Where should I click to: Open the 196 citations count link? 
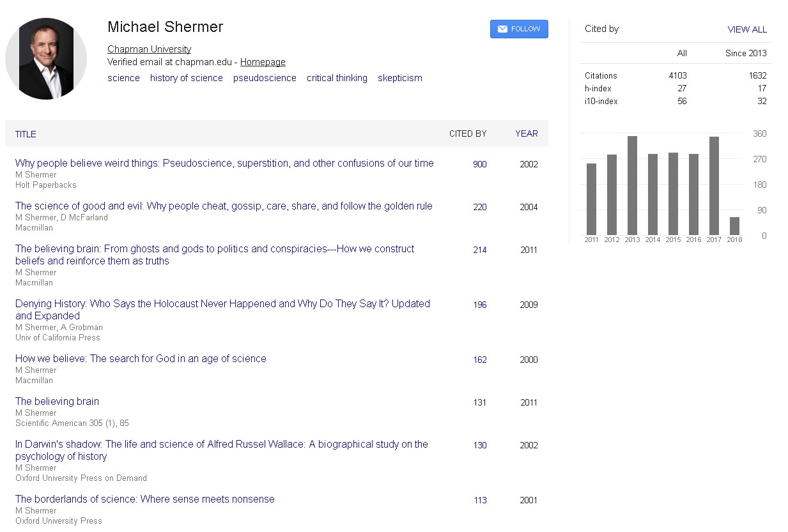(479, 305)
